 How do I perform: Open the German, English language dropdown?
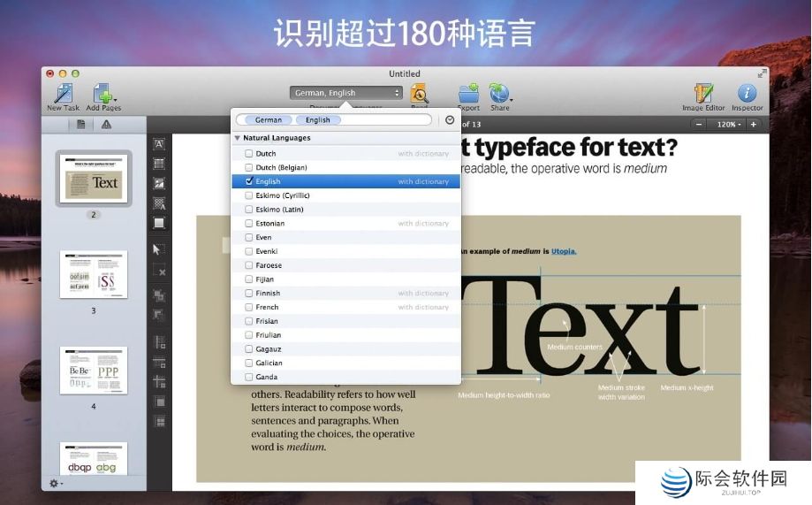click(346, 93)
